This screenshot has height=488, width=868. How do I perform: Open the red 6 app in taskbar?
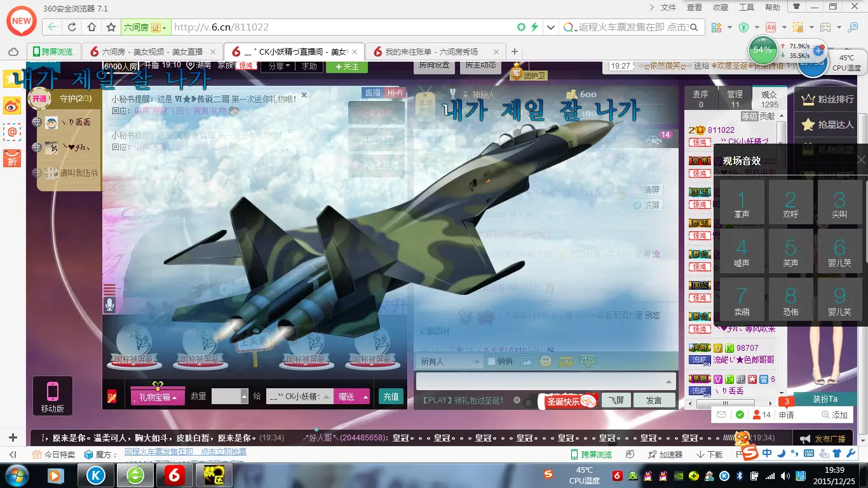click(x=175, y=475)
